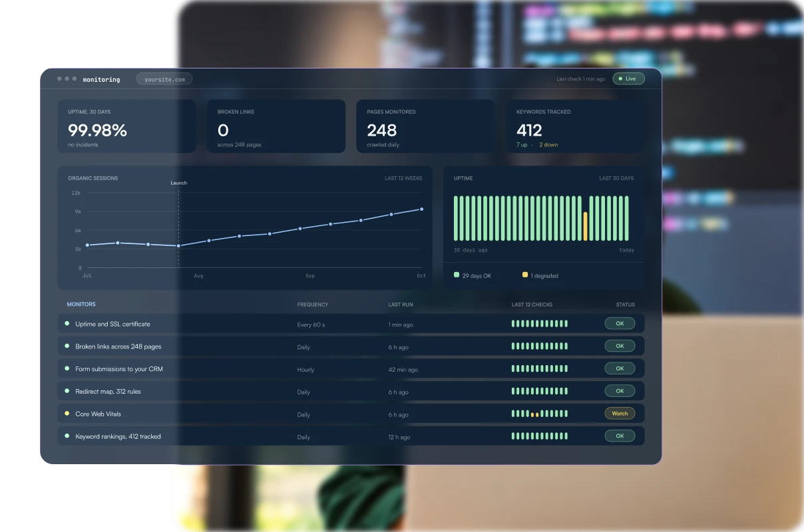Click the Last 30 Days label

(x=616, y=178)
